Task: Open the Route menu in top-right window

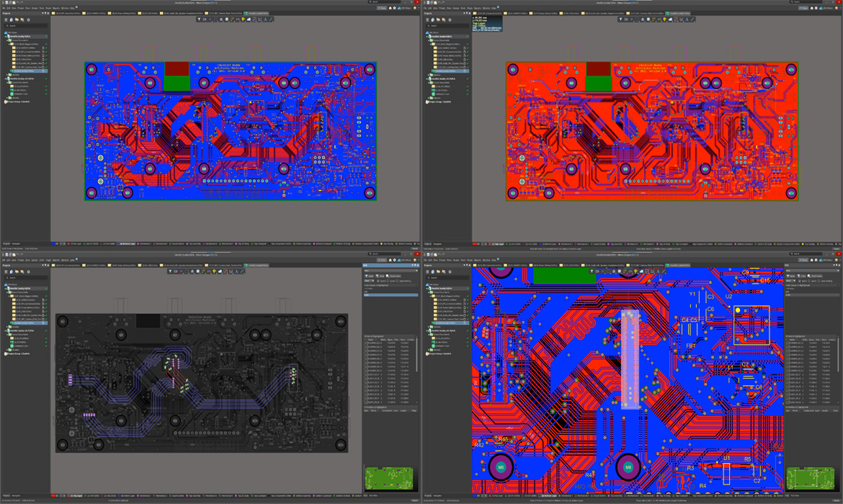Action: coord(470,8)
